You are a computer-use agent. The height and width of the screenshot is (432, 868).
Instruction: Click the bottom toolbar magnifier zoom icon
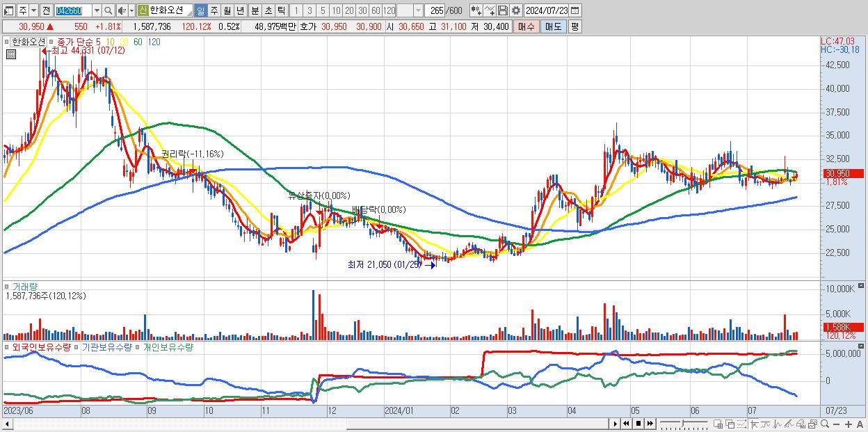[825, 424]
